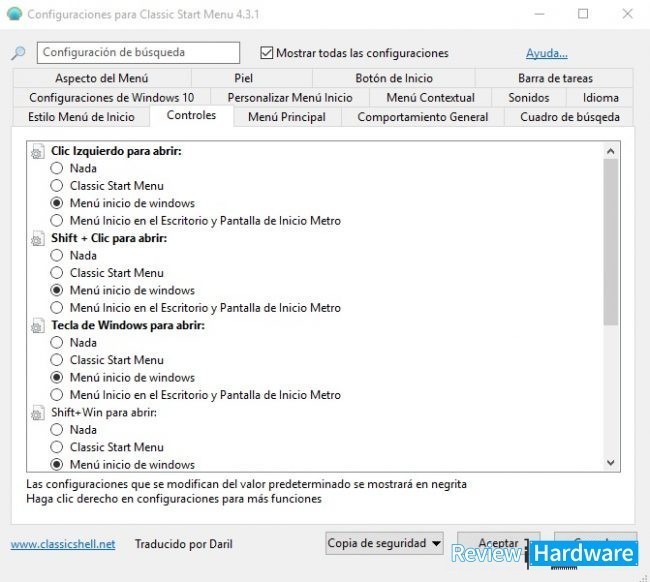
Task: Click the Clic Izquierdo para abrir heading
Action: (x=116, y=151)
